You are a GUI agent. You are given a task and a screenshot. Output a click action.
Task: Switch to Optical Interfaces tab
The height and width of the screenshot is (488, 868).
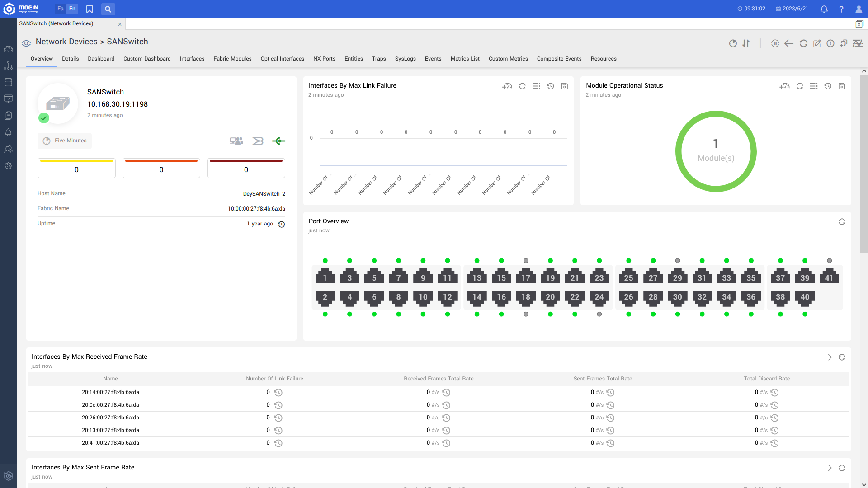(283, 59)
